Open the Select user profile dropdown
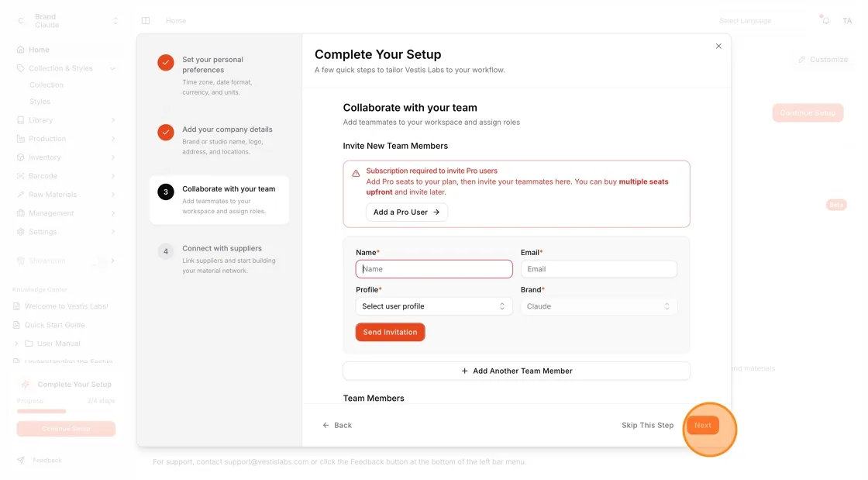The height and width of the screenshot is (480, 868). [x=433, y=306]
